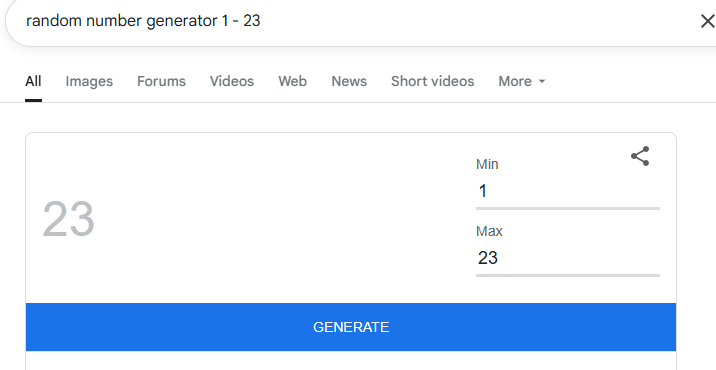Share the random number generator widget
This screenshot has height=370, width=716.
[640, 156]
